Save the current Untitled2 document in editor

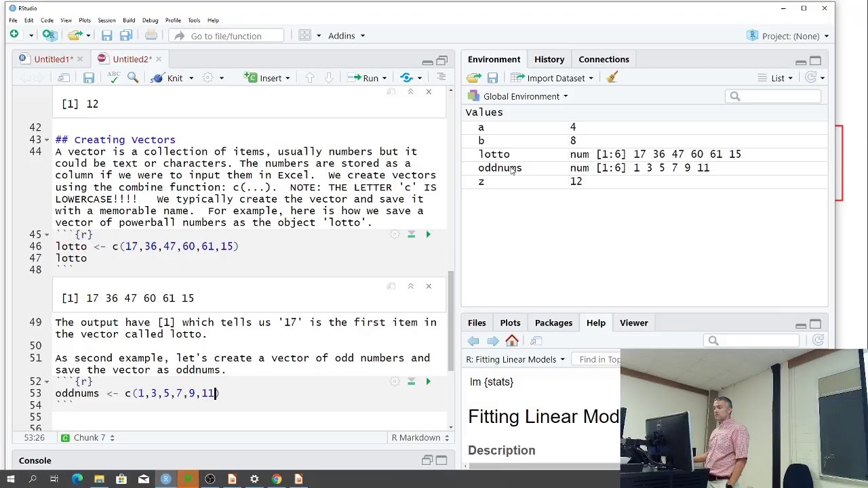89,78
